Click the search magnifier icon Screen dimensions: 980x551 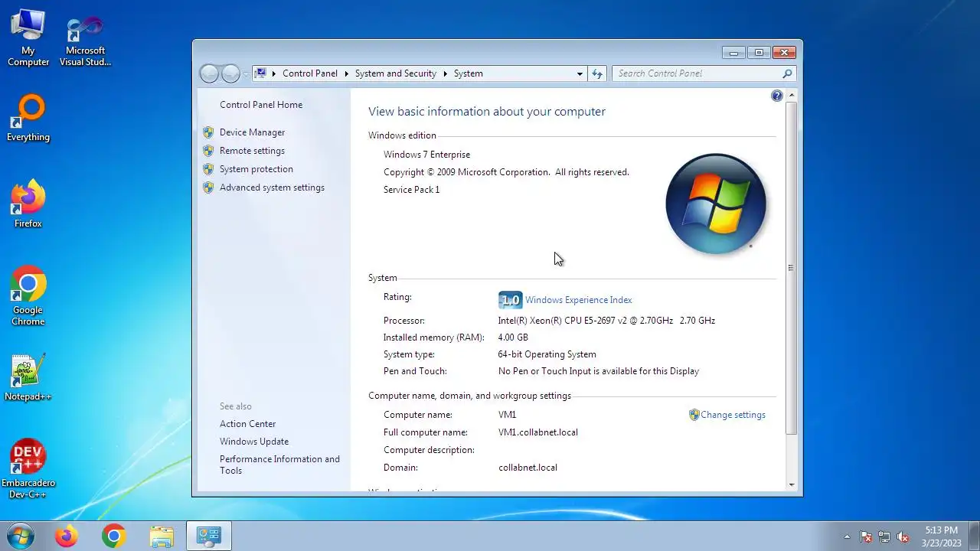click(787, 73)
